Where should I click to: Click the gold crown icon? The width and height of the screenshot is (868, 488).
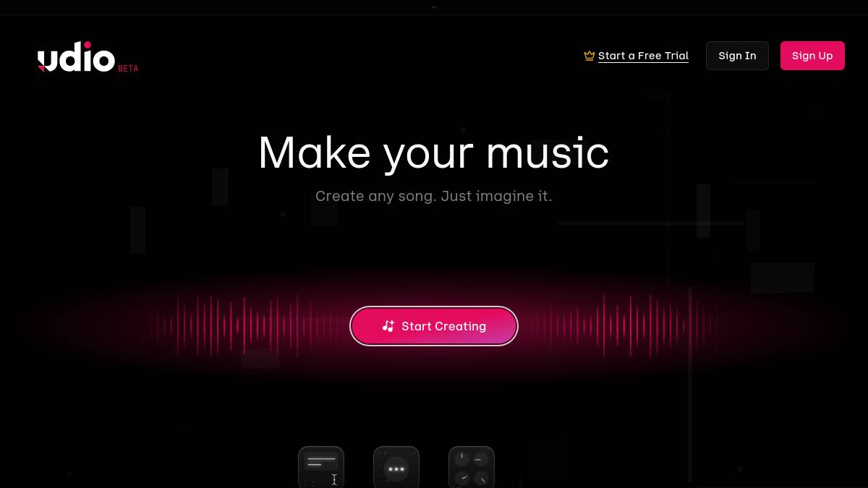tap(590, 56)
